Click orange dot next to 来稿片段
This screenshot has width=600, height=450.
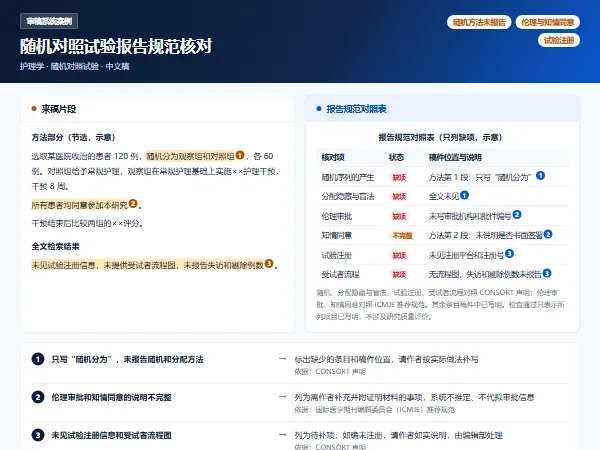point(34,109)
